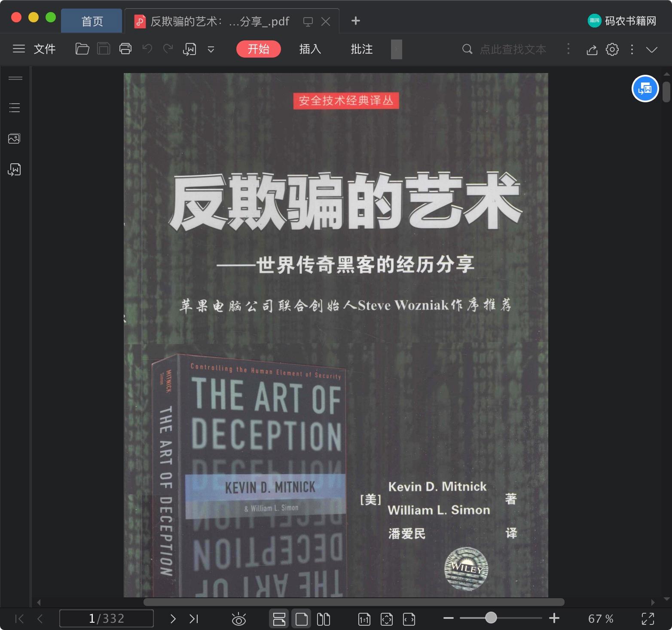Jump to the last page
The image size is (672, 630).
[x=194, y=619]
